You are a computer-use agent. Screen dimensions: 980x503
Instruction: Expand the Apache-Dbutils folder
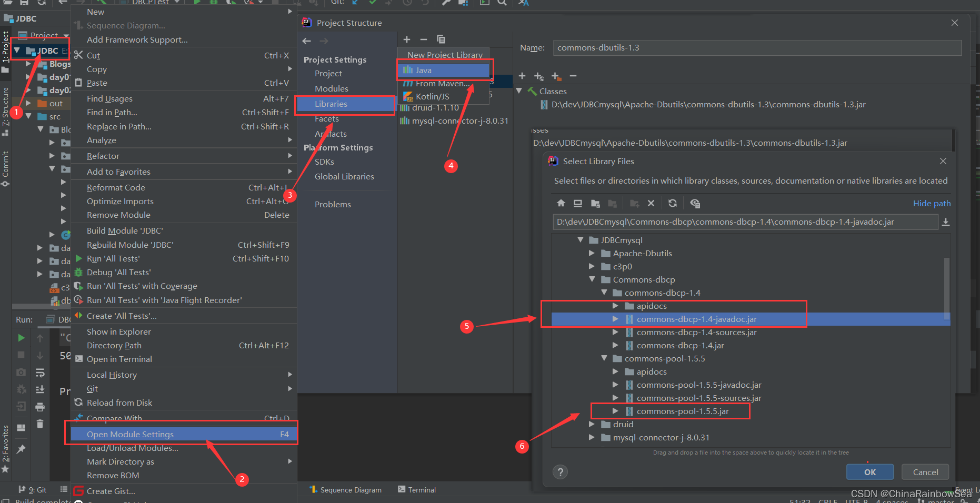[x=592, y=253]
